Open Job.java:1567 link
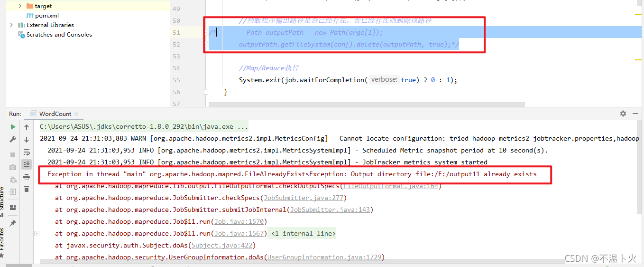Viewport: 644px width, 267px height. 239,233
